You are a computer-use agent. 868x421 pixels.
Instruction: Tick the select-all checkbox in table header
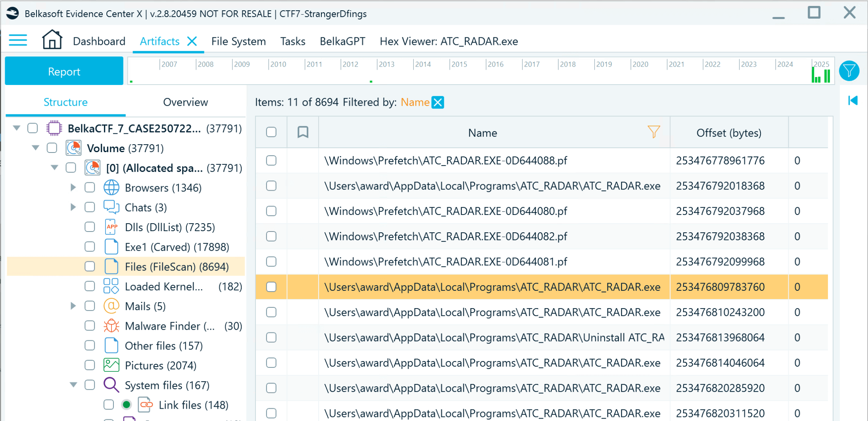271,132
